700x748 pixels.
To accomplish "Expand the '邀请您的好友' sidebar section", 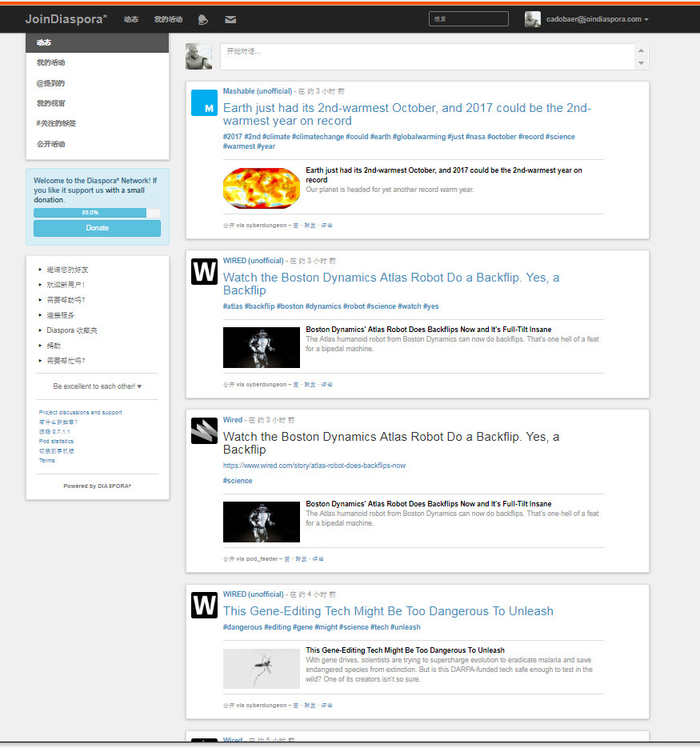I will [67, 270].
